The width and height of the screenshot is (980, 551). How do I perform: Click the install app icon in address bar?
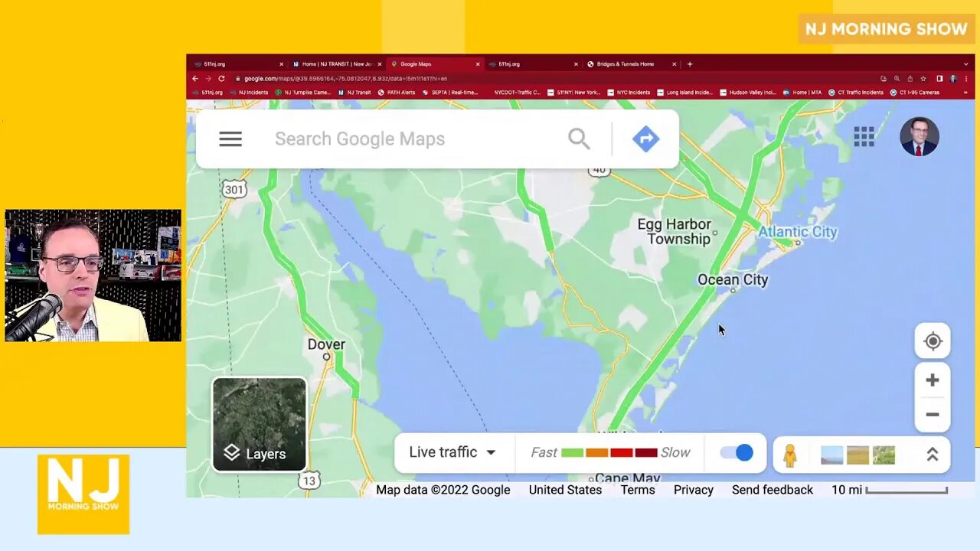[x=884, y=78]
